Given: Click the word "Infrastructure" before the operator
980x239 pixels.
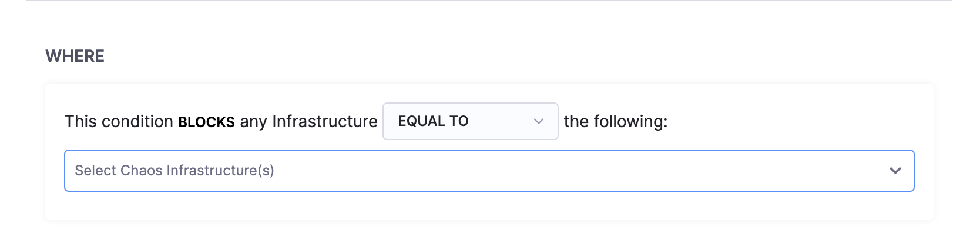Looking at the screenshot, I should click(x=324, y=121).
